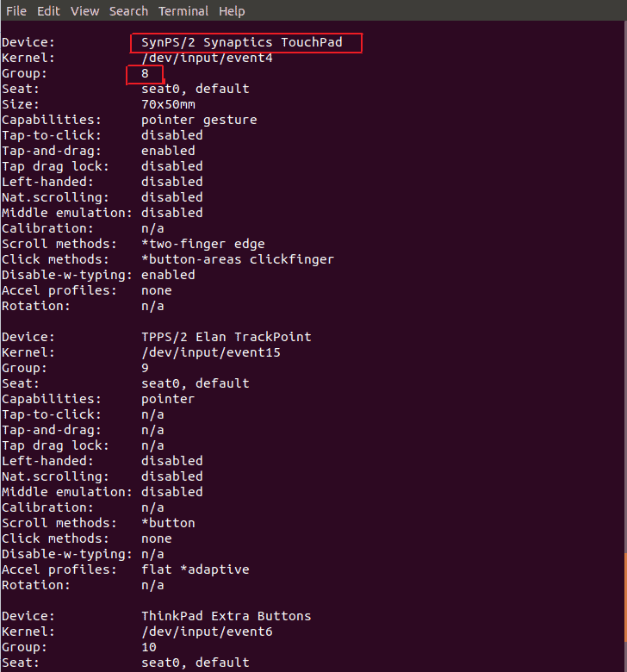627x672 pixels.
Task: Open the Help menu
Action: 232,10
